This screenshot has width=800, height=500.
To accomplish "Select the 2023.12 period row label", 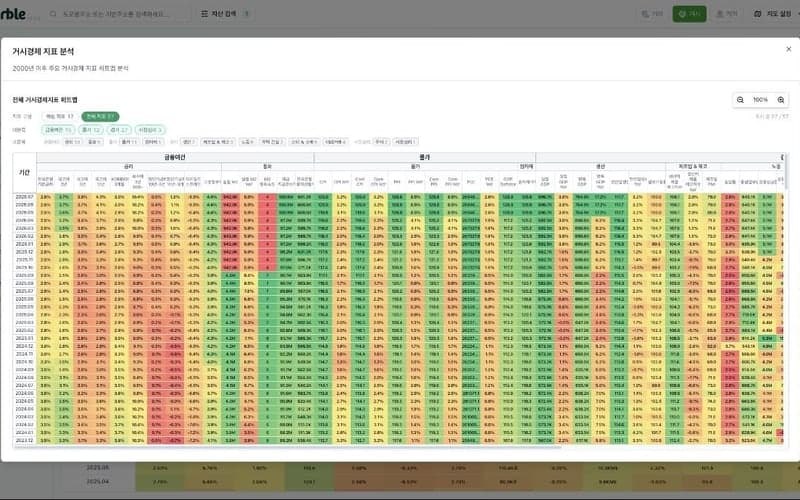I will tap(24, 440).
